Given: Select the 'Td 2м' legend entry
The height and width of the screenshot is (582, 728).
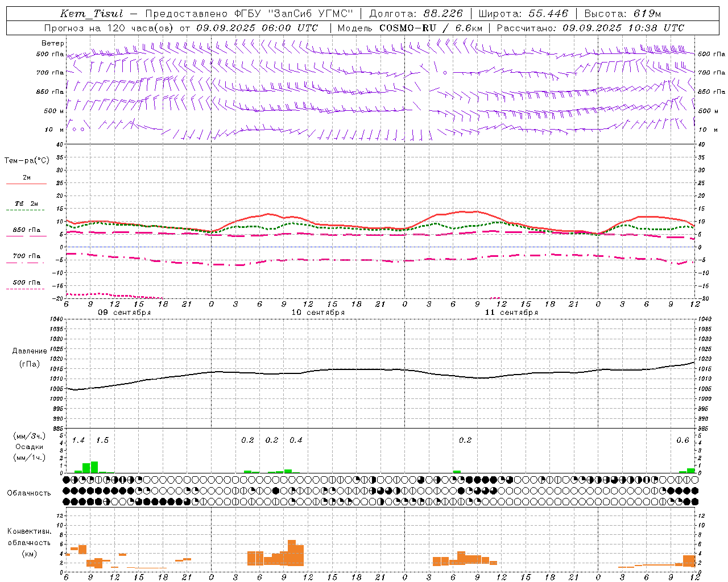Looking at the screenshot, I should 26,203.
